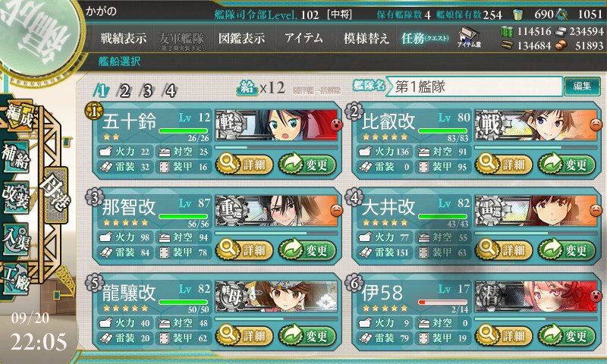Open the 入渠 (Docking) sidebar icon
The image size is (607, 364).
point(16,238)
